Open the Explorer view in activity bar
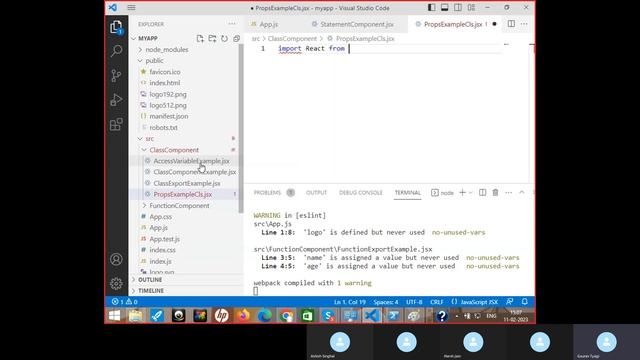This screenshot has height=360, width=640. [x=116, y=27]
